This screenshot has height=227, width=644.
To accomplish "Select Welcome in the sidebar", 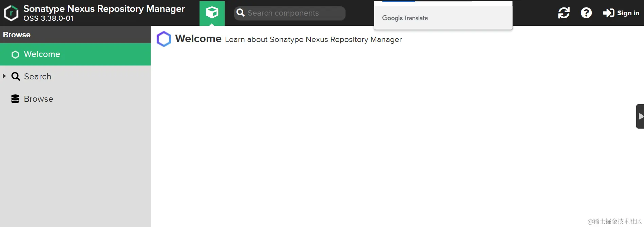I will click(75, 54).
